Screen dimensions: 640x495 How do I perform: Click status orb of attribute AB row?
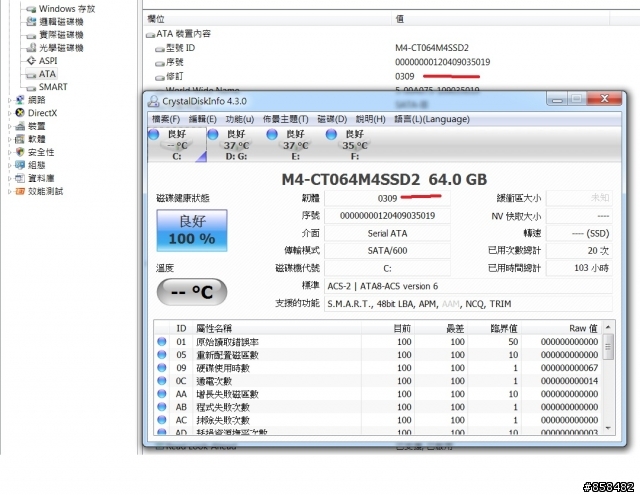pyautogui.click(x=162, y=407)
